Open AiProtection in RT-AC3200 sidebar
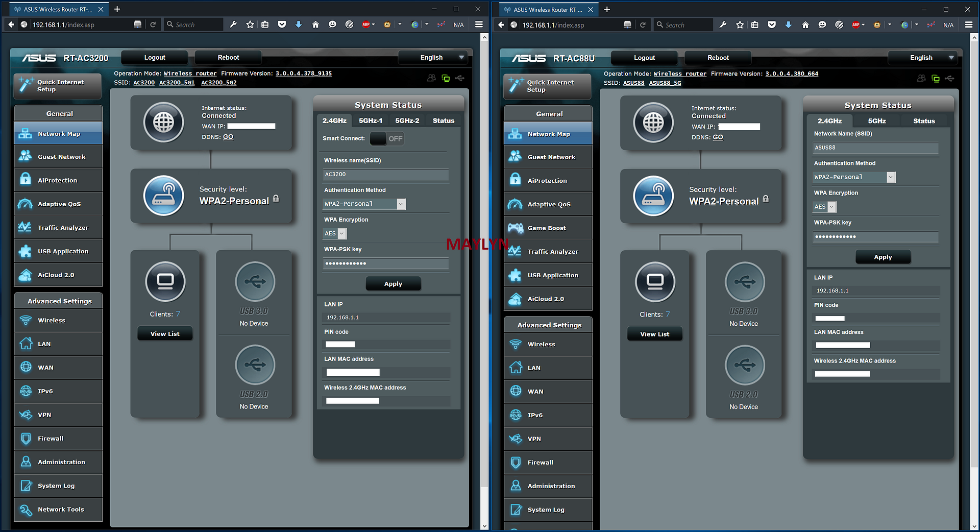The width and height of the screenshot is (980, 532). pos(58,180)
